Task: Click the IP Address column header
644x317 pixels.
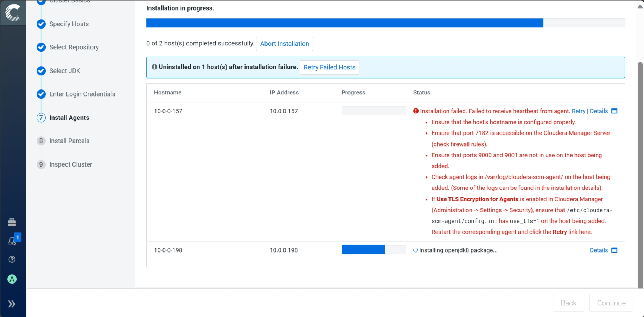Action: 284,92
